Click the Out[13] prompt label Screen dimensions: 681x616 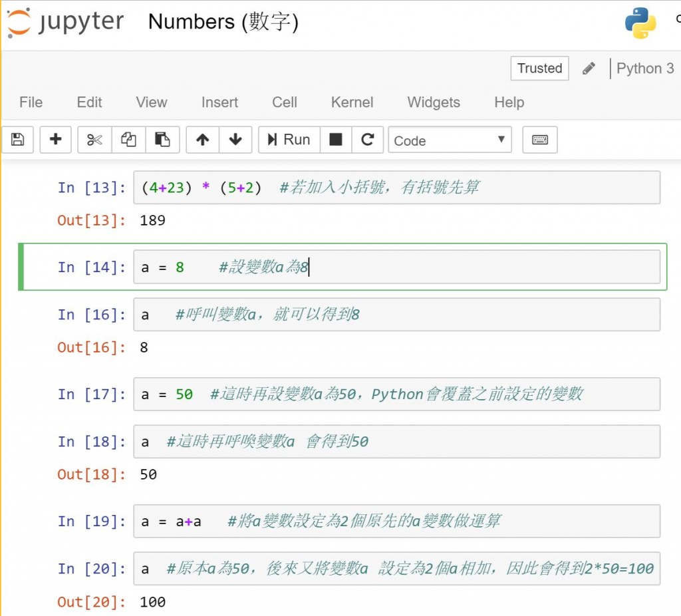tap(92, 220)
